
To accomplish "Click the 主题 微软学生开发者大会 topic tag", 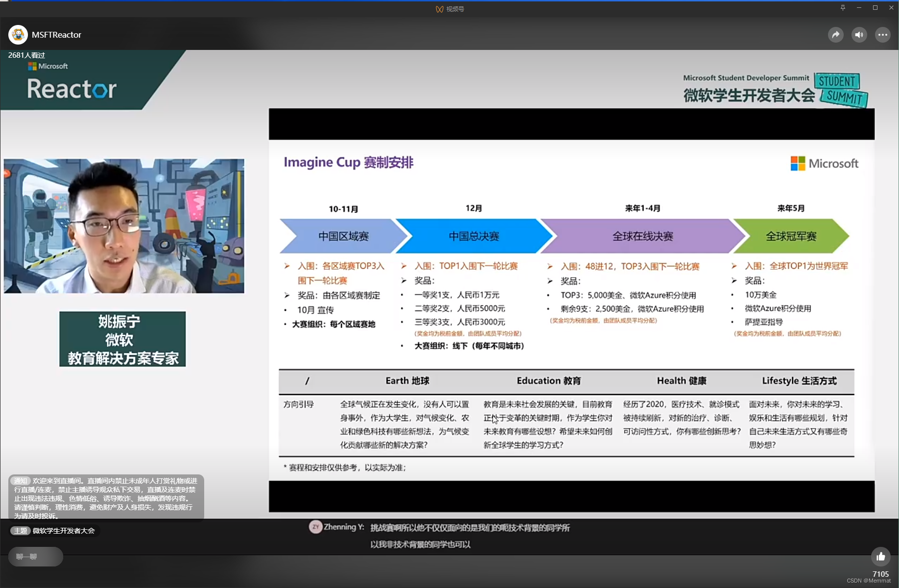I will [x=54, y=531].
